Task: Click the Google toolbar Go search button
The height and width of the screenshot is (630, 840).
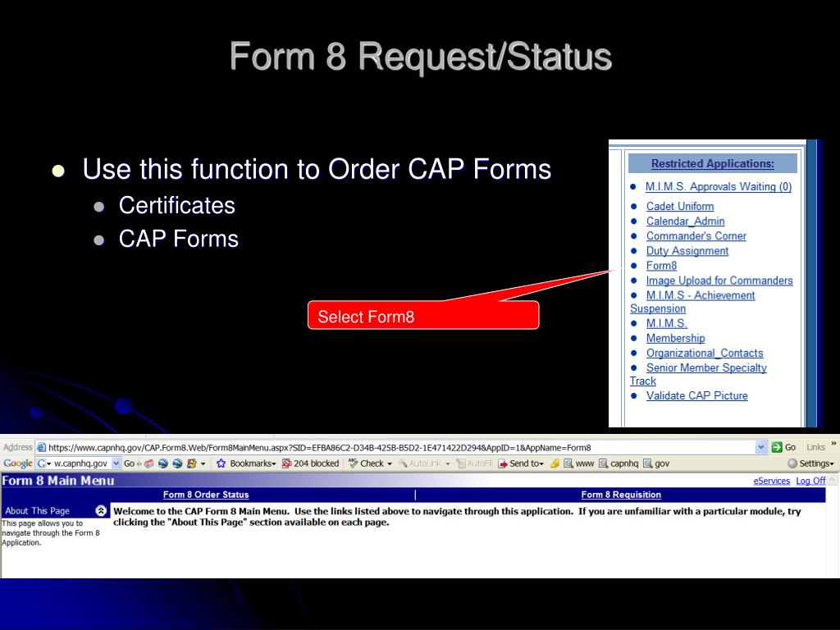Action: (x=129, y=463)
